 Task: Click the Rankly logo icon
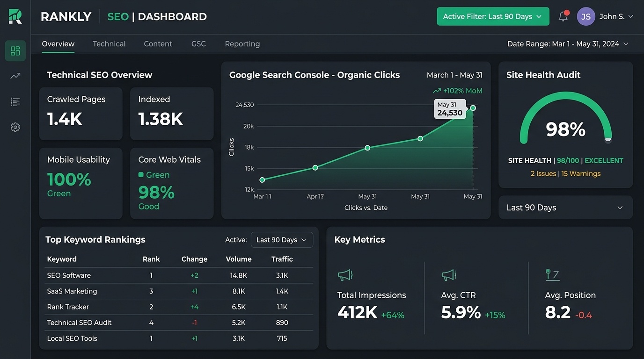pyautogui.click(x=15, y=16)
